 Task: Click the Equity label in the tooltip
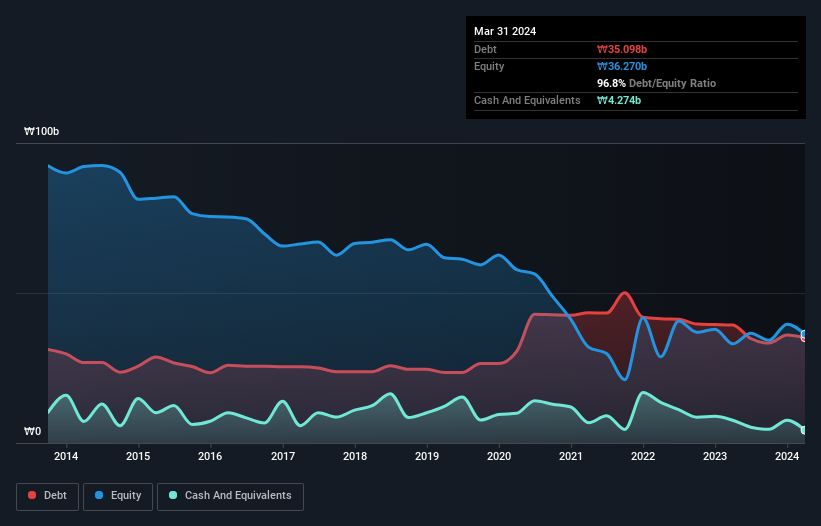click(x=489, y=66)
